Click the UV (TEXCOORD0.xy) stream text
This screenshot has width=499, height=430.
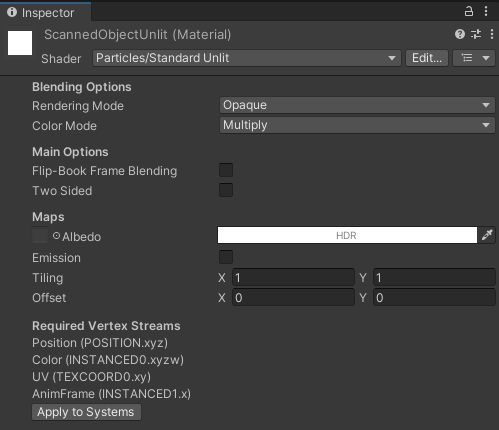point(91,377)
